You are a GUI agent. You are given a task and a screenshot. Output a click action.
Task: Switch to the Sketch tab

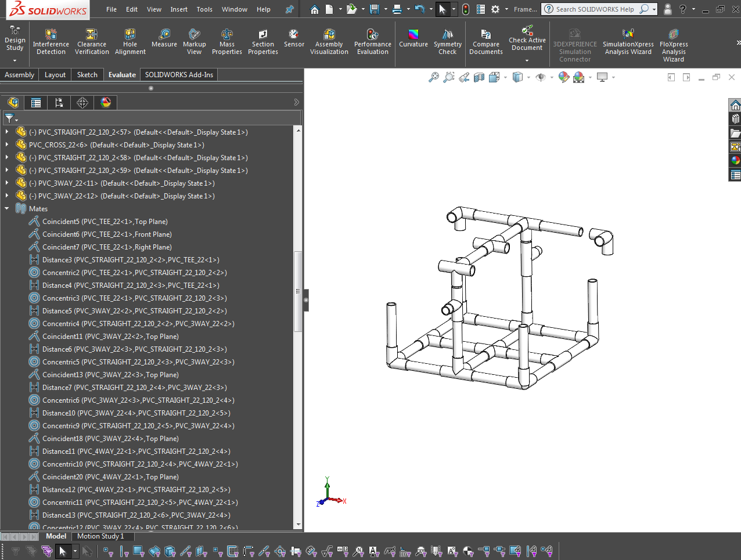click(x=87, y=75)
